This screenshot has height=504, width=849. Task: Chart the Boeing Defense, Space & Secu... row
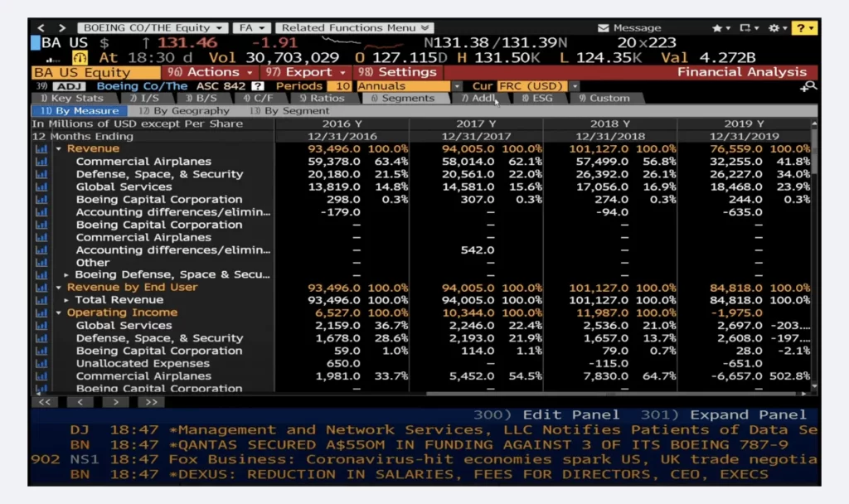tap(41, 275)
